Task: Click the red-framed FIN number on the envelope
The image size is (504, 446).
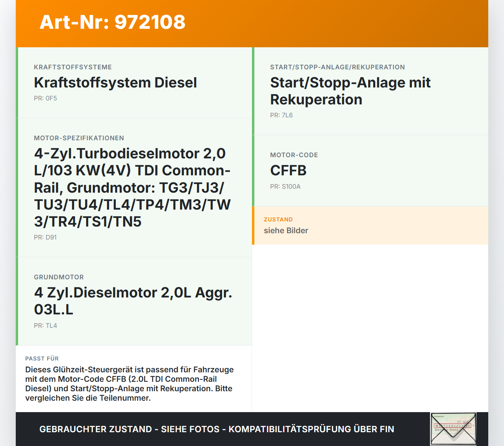Action: 453,426
